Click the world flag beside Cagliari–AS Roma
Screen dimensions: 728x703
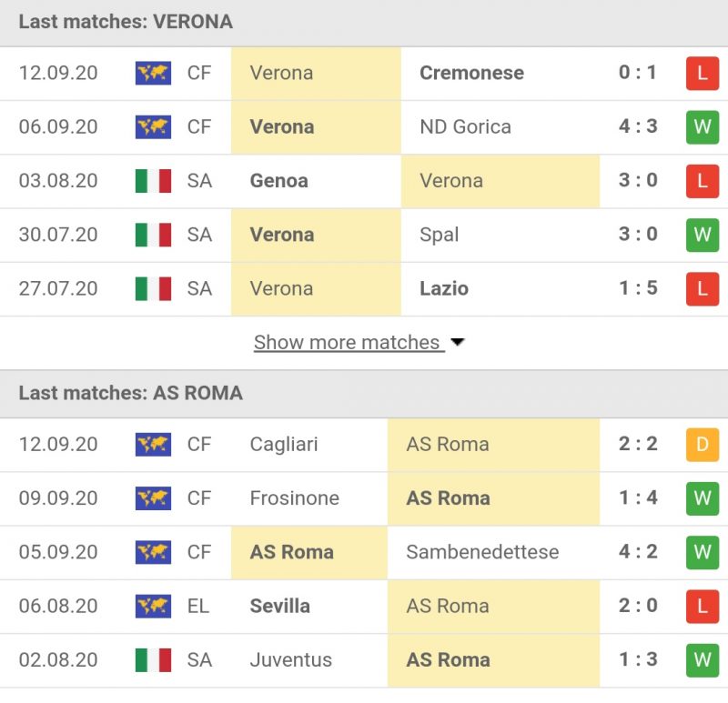154,444
